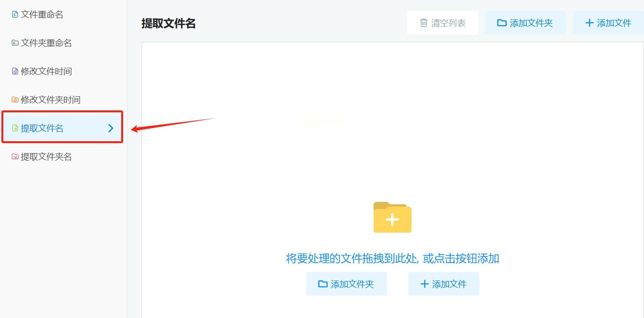Click the 修改文件夹时间 orange icon
Screen dimensions: 644x318
pos(15,100)
